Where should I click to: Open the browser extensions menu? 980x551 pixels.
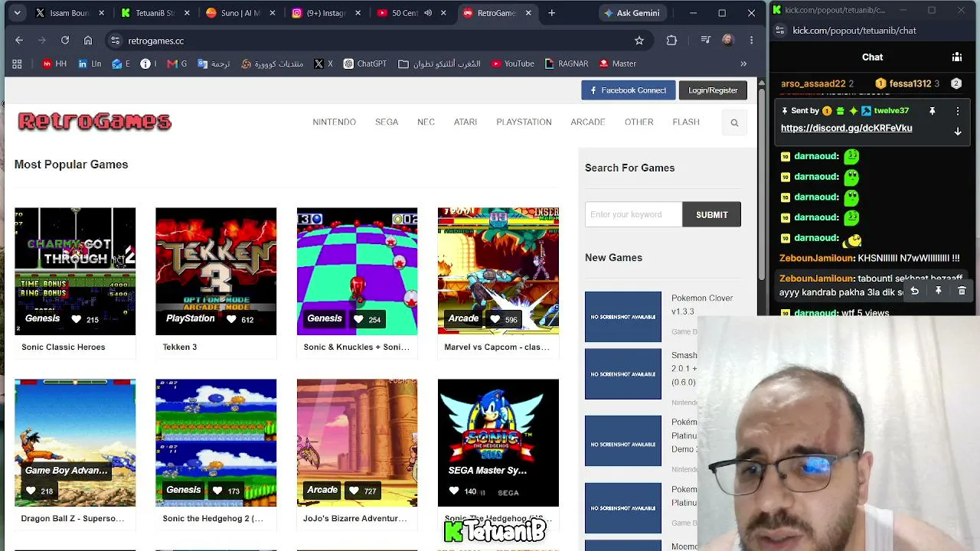(671, 41)
